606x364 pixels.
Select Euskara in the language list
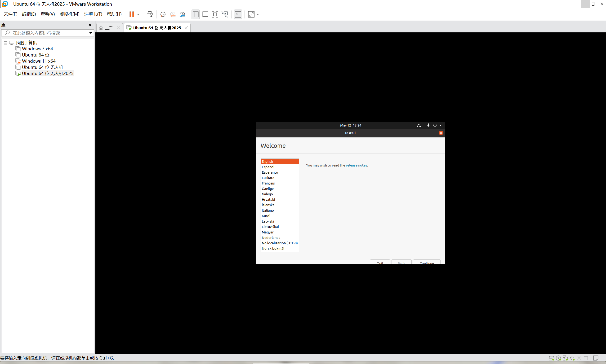(280, 178)
